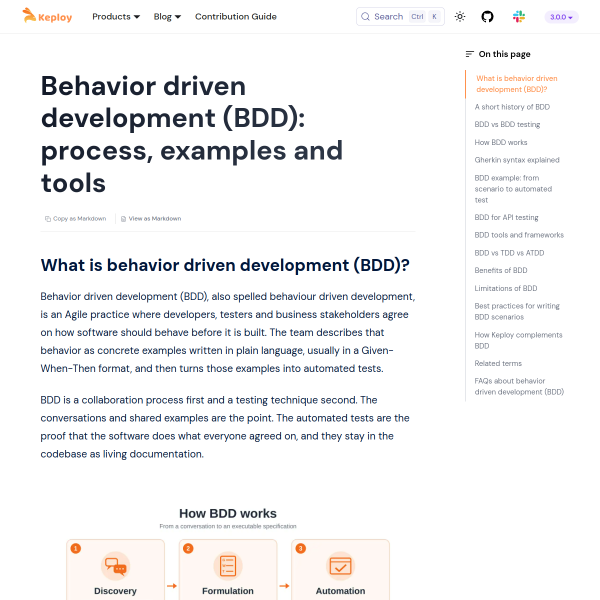Open the Keploy home logo
The height and width of the screenshot is (600, 600).
pos(47,16)
